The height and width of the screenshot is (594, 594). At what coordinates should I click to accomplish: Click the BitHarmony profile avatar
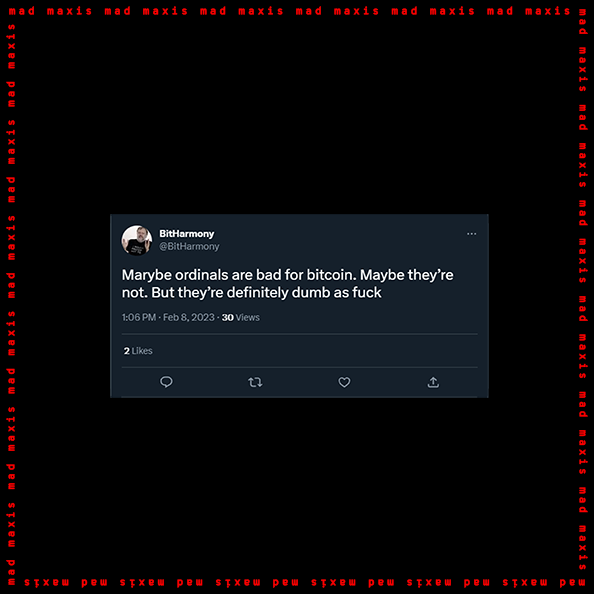(137, 240)
